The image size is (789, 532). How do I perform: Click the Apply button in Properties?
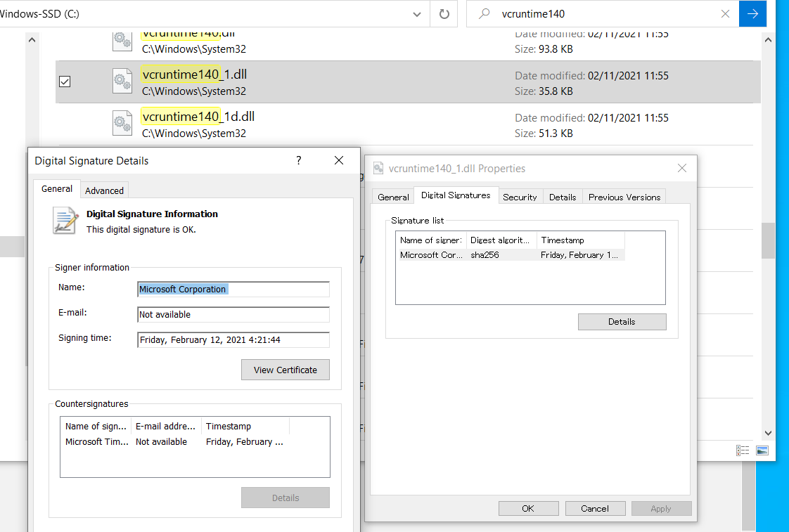[661, 508]
